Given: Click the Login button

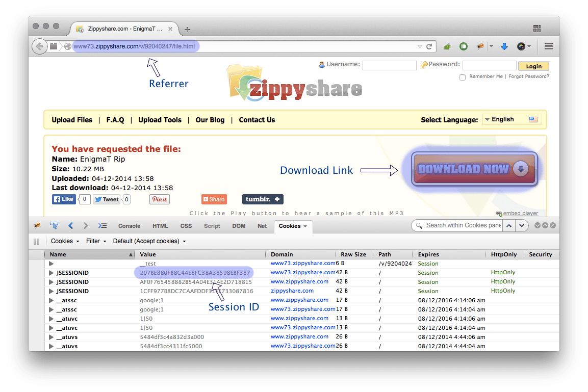Looking at the screenshot, I should pos(533,66).
